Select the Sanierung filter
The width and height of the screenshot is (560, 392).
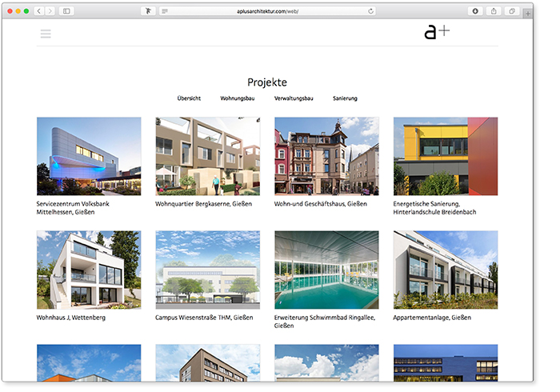pos(345,98)
